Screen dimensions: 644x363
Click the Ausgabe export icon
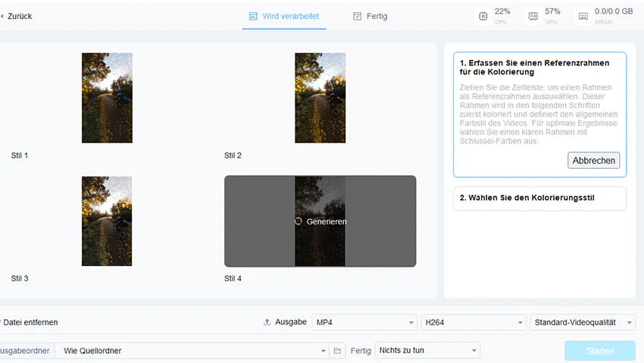pos(267,322)
